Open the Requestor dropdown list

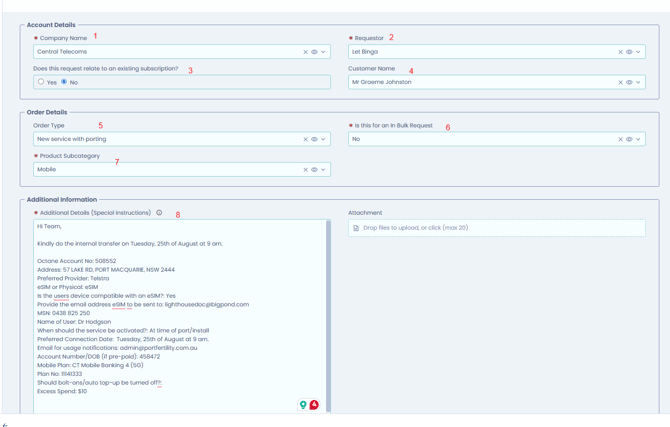[x=638, y=52]
